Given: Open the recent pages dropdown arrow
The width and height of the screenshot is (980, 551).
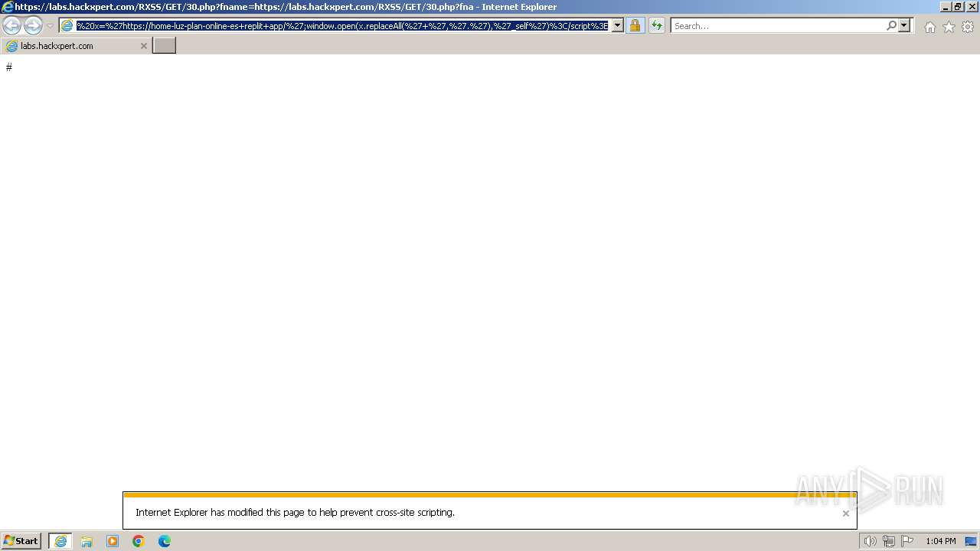Looking at the screenshot, I should tap(50, 26).
